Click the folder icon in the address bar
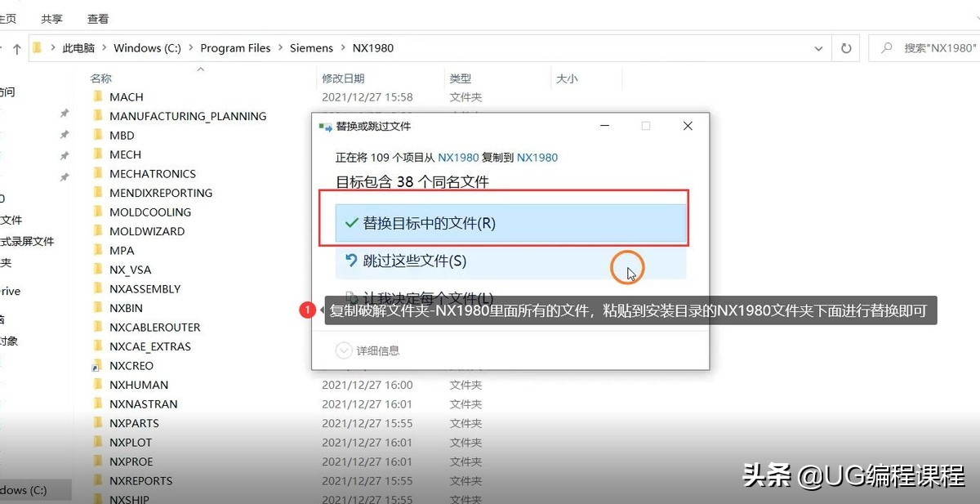980x504 pixels. pos(37,47)
